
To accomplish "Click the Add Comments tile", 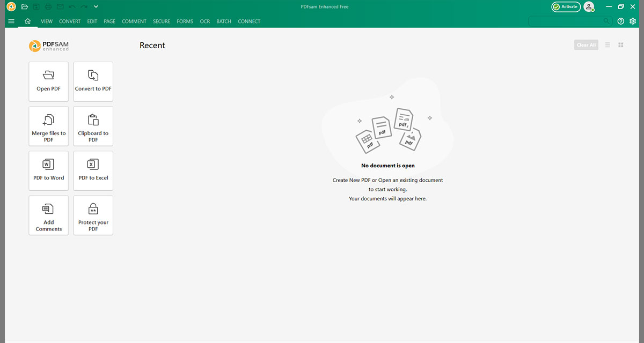I will [x=48, y=215].
